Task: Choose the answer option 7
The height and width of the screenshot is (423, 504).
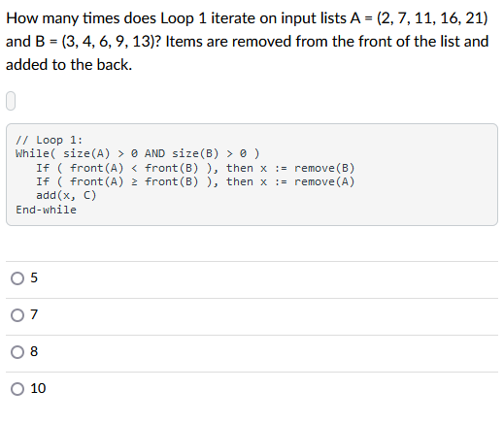Action: click(x=17, y=315)
